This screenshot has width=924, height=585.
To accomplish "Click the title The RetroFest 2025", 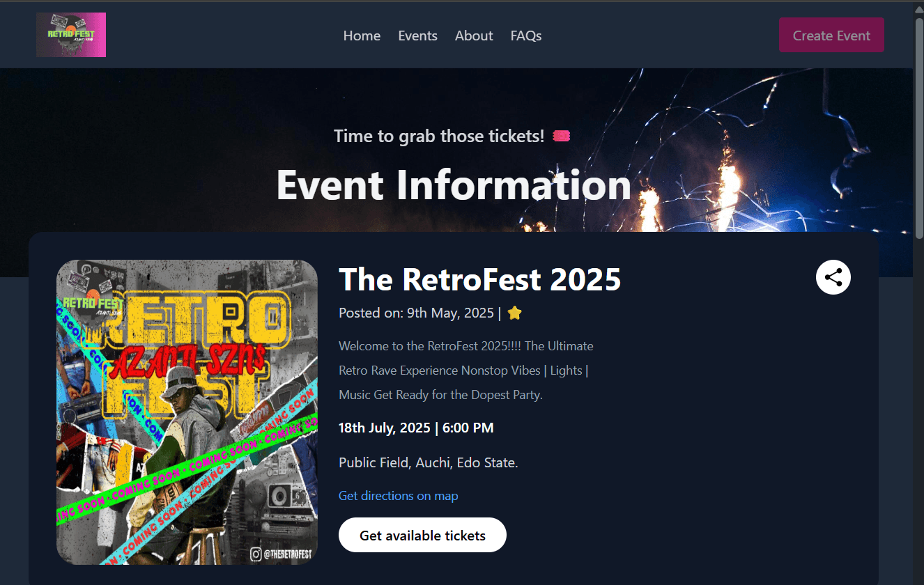I will coord(479,279).
